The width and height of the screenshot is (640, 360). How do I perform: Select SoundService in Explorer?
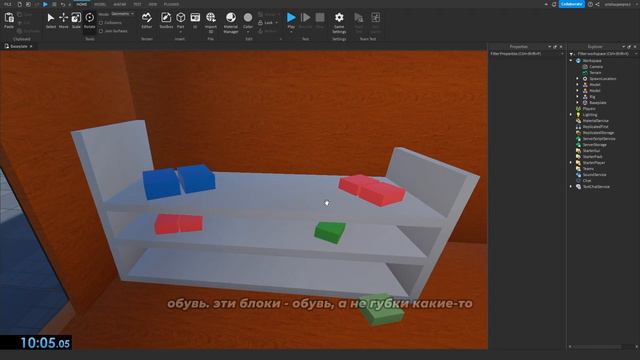click(594, 175)
